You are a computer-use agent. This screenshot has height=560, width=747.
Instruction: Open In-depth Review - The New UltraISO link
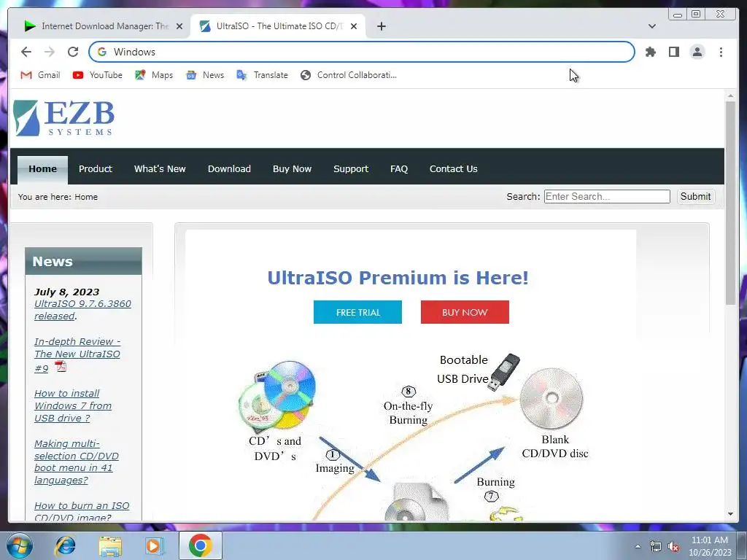pos(77,355)
